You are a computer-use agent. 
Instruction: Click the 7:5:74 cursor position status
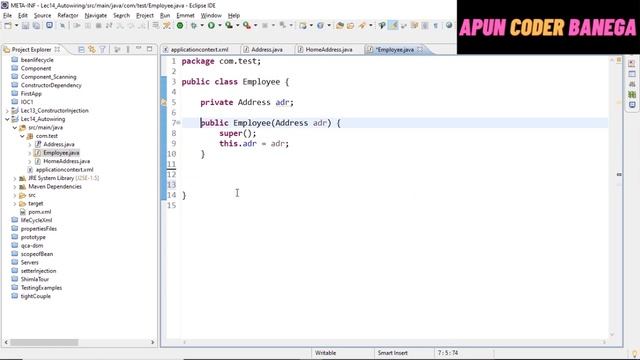pos(448,353)
